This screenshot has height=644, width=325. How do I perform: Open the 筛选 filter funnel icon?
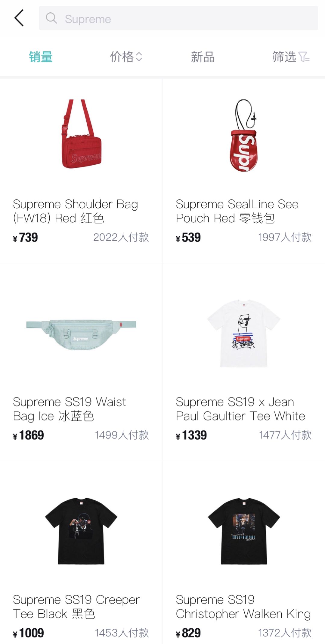click(304, 57)
